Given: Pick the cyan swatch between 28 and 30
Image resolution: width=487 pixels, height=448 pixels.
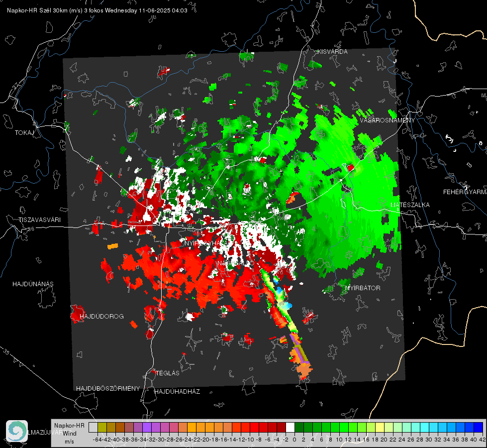Looking at the screenshot, I should click(x=425, y=427).
